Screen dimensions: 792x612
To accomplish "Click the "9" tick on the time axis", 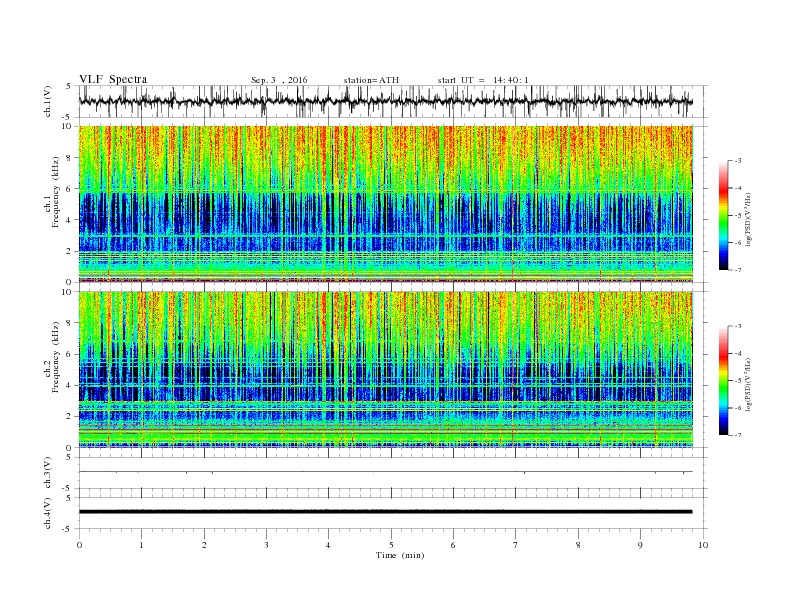I will [x=640, y=545].
